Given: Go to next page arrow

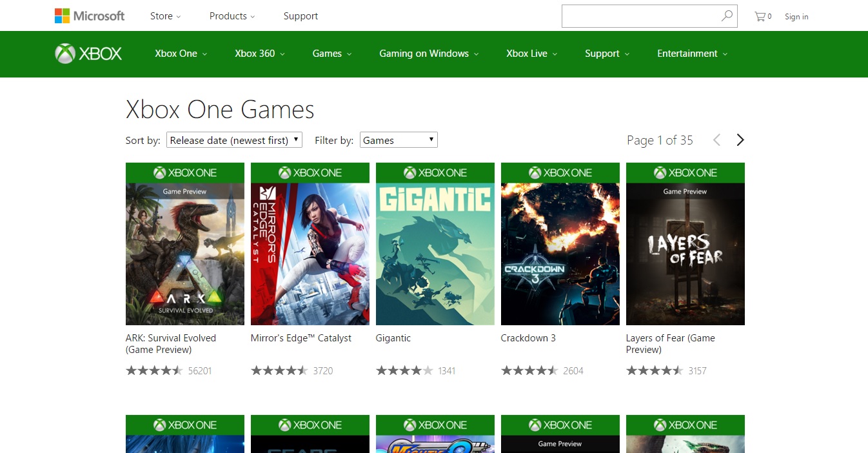Looking at the screenshot, I should [x=740, y=140].
